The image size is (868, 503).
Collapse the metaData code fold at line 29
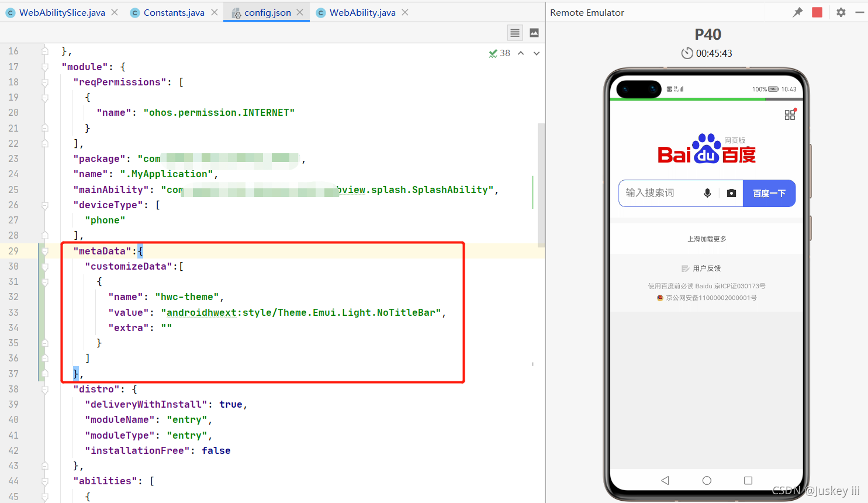[x=46, y=251]
